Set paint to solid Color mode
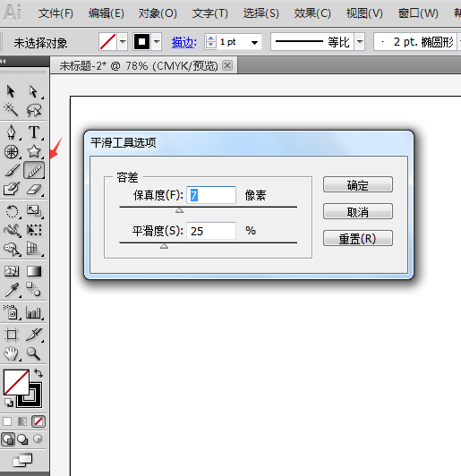This screenshot has width=461, height=476. (7, 421)
